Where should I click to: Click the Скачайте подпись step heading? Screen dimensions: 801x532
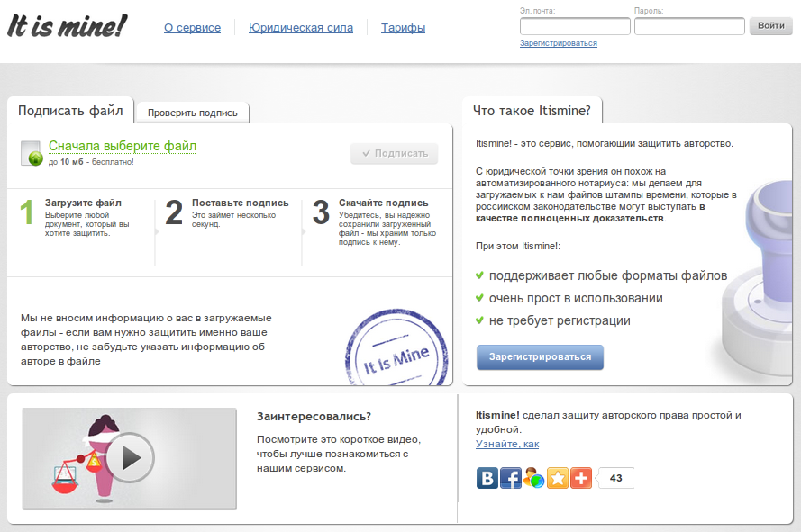[x=384, y=203]
